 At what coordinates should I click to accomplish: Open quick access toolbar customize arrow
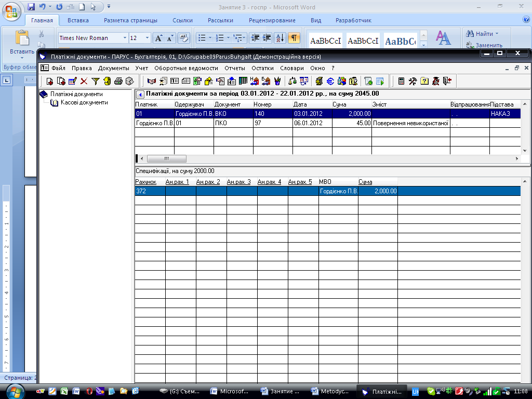(109, 6)
